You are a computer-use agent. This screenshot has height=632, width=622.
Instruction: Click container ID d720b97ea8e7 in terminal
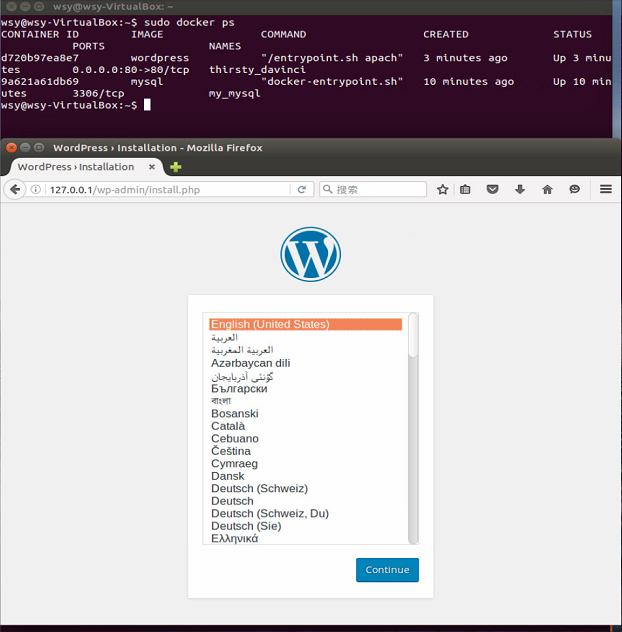(40, 58)
